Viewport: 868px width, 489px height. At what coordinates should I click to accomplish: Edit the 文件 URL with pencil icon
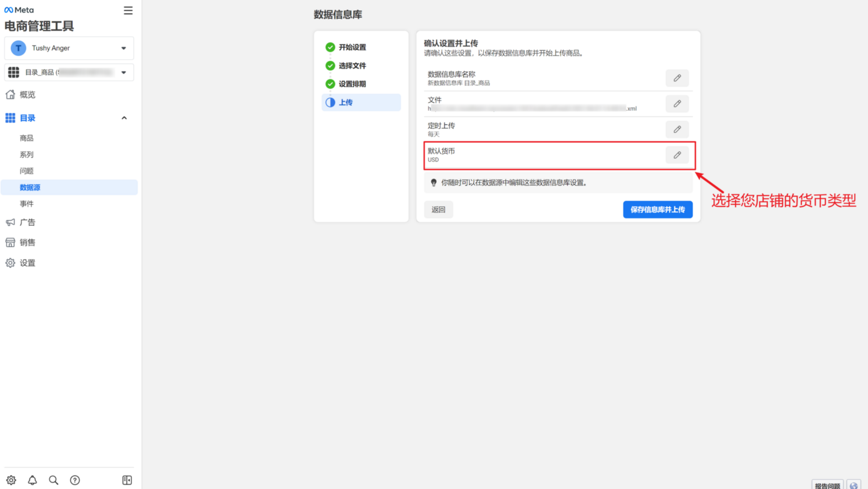coord(677,104)
